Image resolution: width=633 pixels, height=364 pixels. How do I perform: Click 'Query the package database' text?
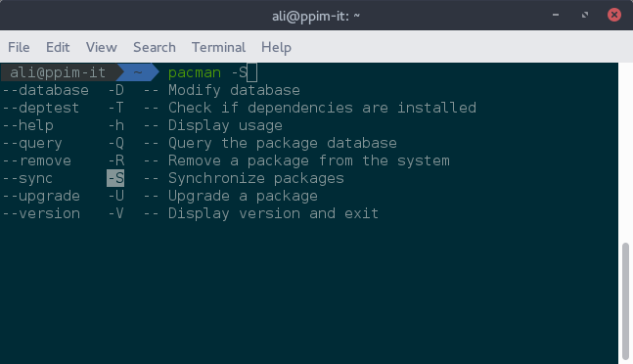click(283, 143)
